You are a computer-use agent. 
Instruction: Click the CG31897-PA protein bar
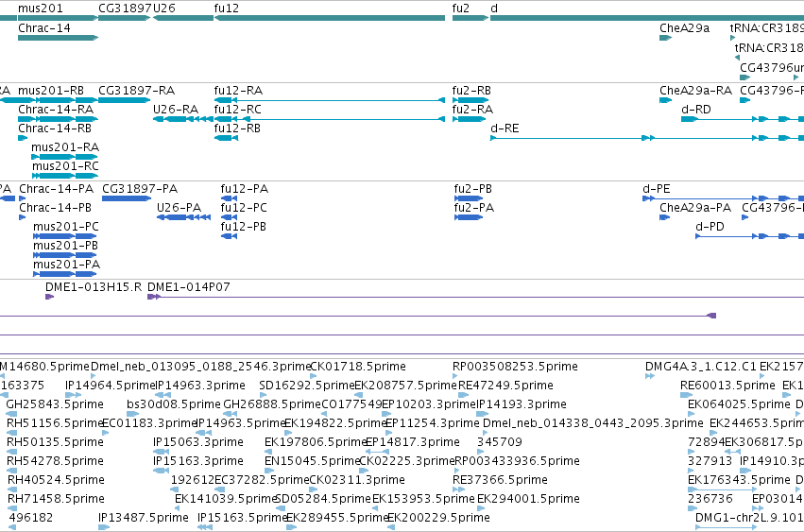tap(127, 198)
